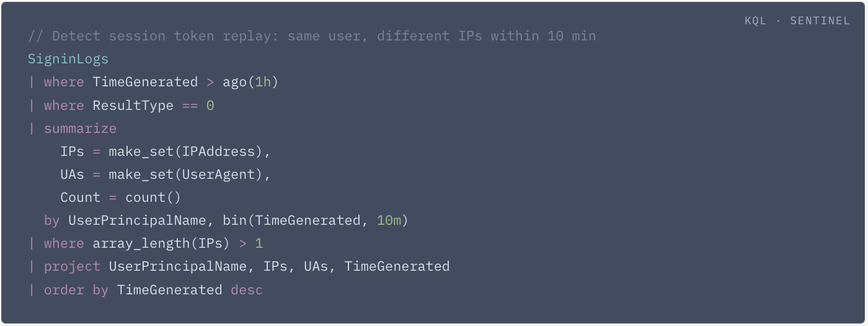
Task: Click the count() function call
Action: 154,197
